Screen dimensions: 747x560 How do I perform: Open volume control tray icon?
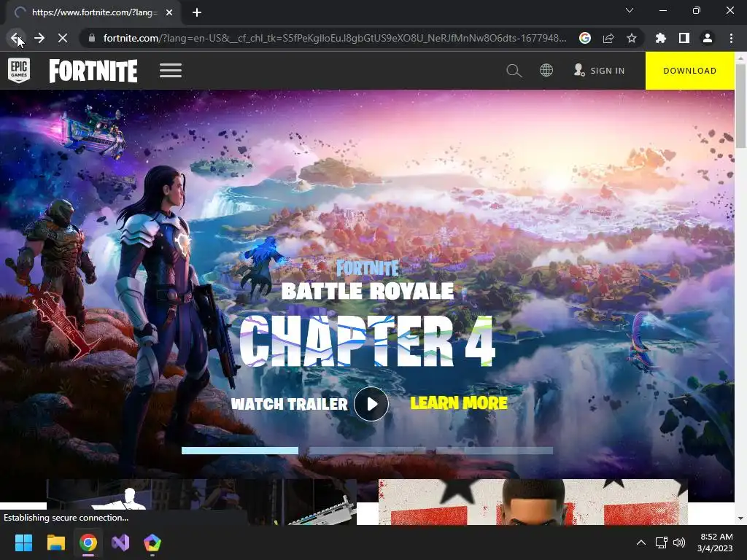[679, 542]
